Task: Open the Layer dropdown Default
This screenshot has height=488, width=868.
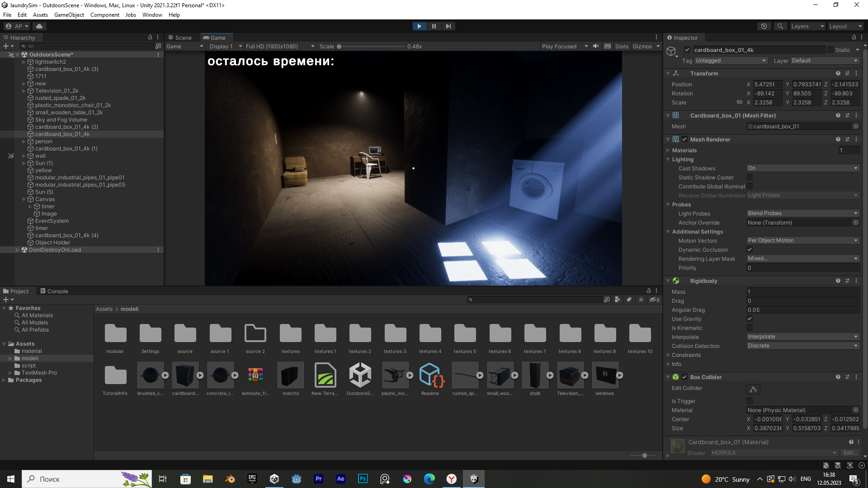Action: point(825,61)
